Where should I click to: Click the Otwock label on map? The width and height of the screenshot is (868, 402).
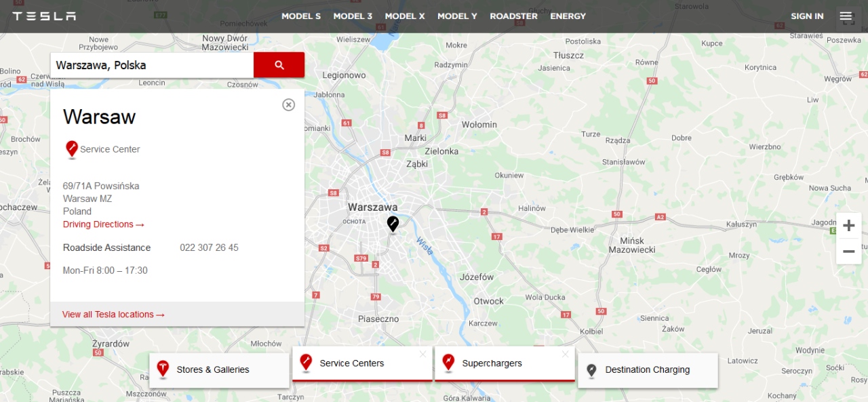tap(488, 301)
